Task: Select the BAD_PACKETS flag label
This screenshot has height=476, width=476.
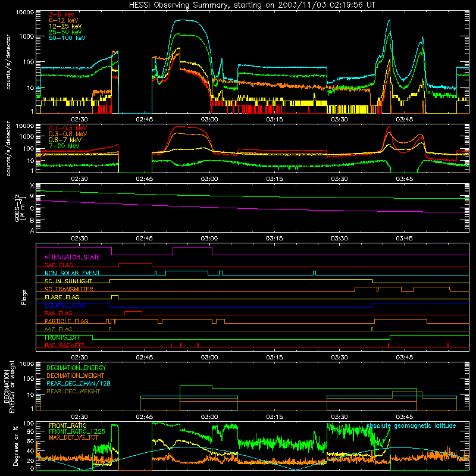Action: (x=65, y=345)
